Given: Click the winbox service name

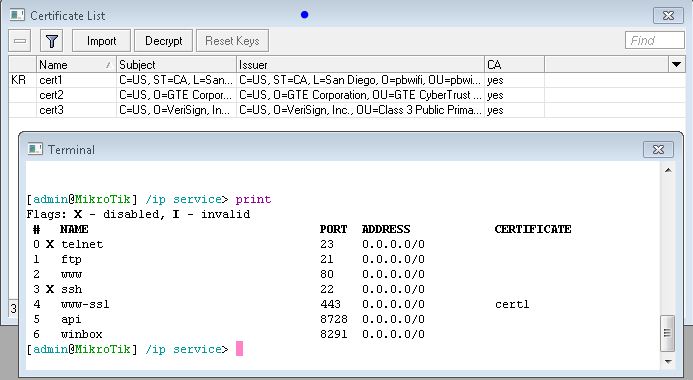Looking at the screenshot, I should 82,334.
